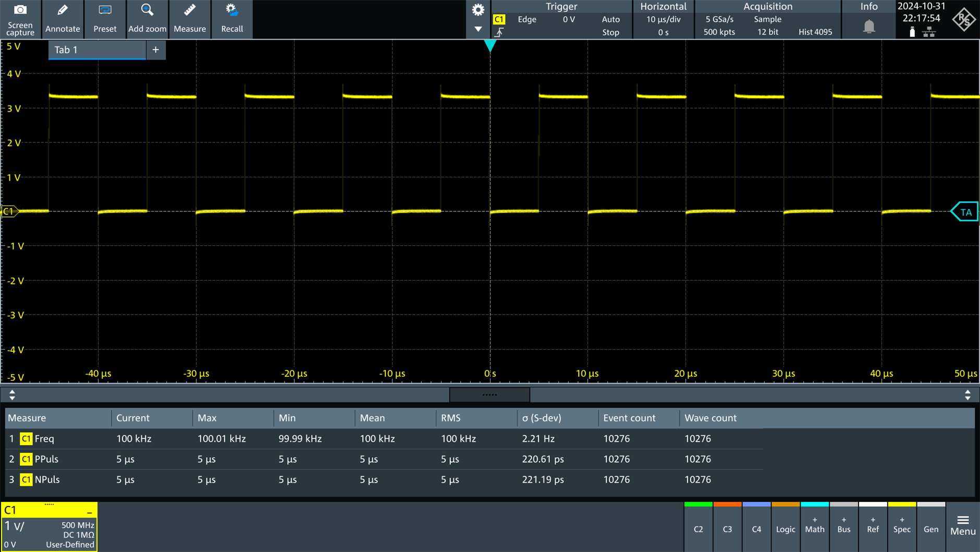This screenshot has width=980, height=552.
Task: Enable the Logic channels
Action: point(786,527)
